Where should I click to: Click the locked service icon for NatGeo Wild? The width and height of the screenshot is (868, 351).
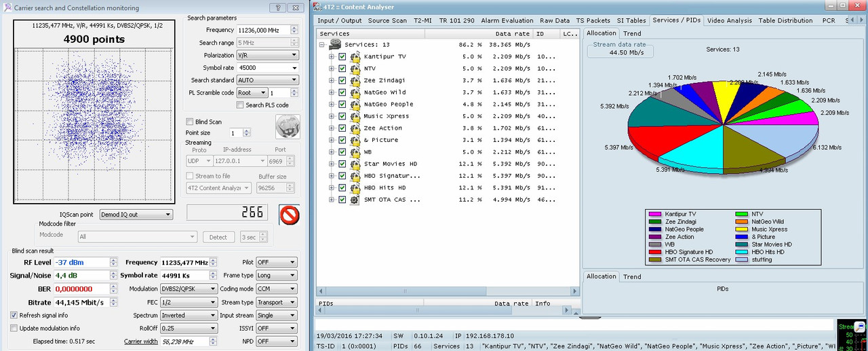[355, 92]
